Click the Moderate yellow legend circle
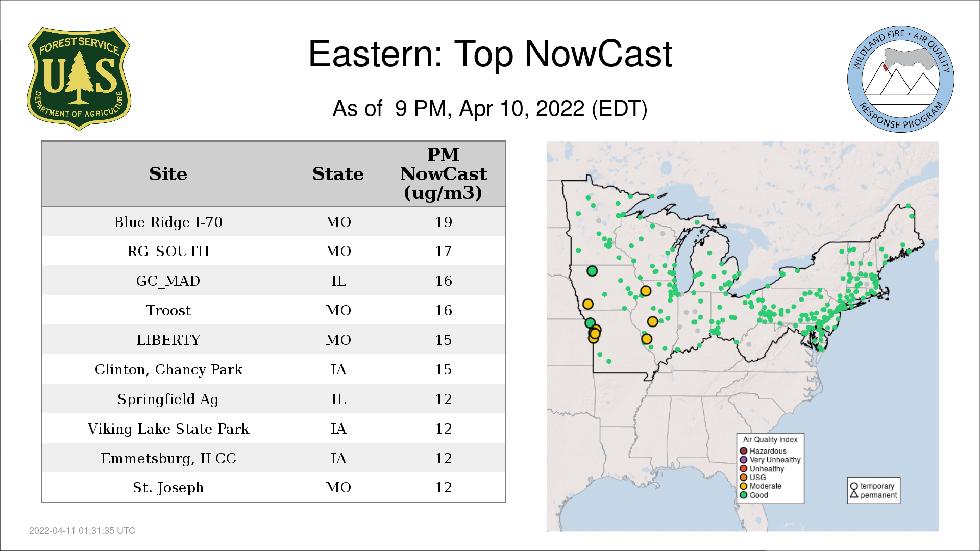Viewport: 980px width, 551px height. pyautogui.click(x=744, y=486)
